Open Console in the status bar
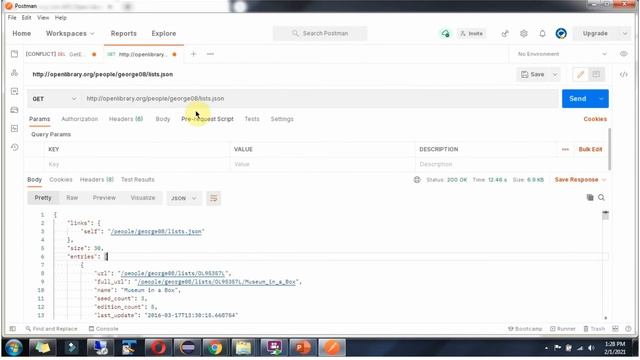This screenshot has width=640, height=360. (x=104, y=329)
